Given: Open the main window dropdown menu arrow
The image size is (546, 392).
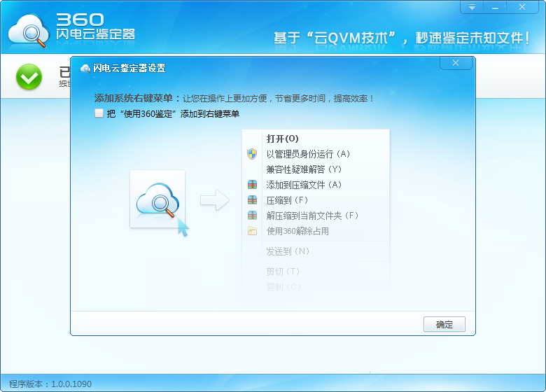Looking at the screenshot, I should click(472, 7).
